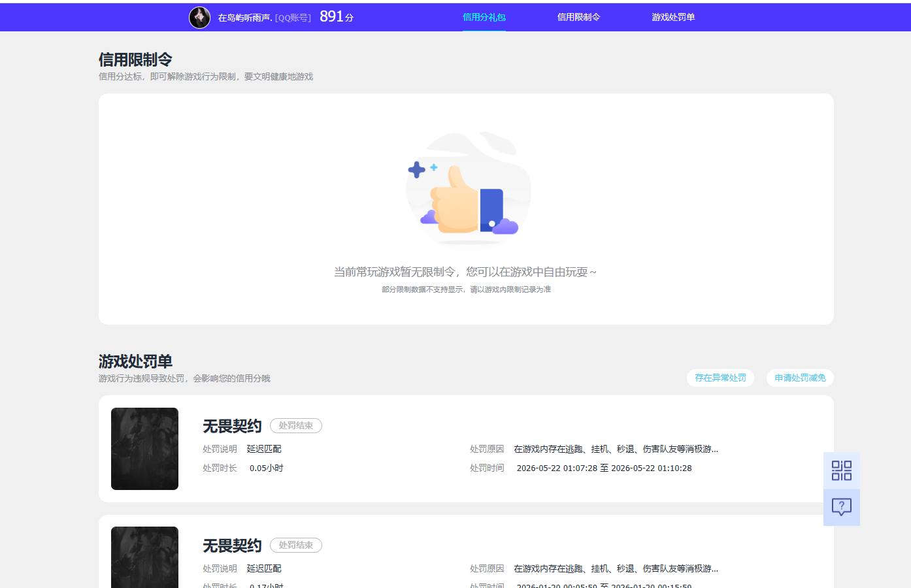911x588 pixels.
Task: Click 处罚结束 badge on the 0.05小时 record
Action: point(296,425)
